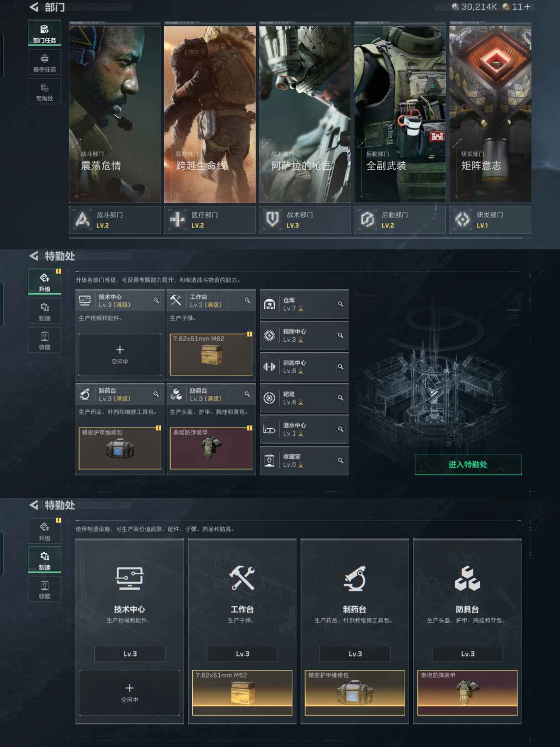This screenshot has height=747, width=560.
Task: Click the 战术部门 LV.3 shield button
Action: coord(272,220)
